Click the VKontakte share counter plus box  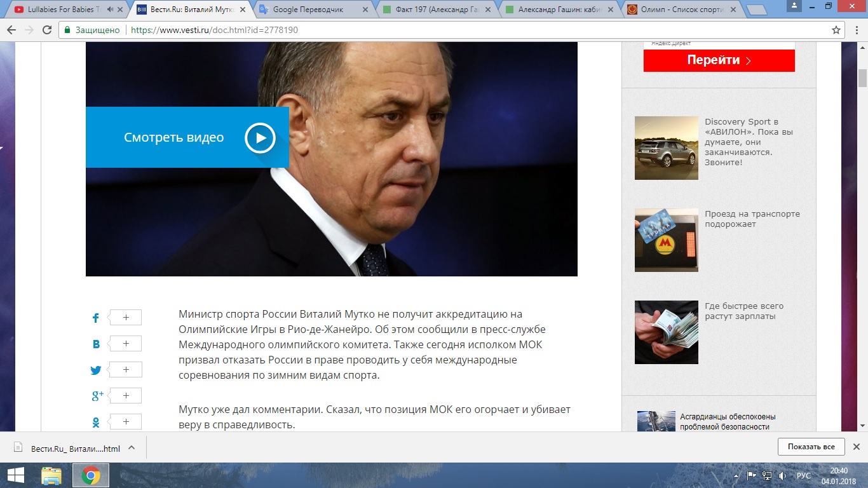pos(125,344)
